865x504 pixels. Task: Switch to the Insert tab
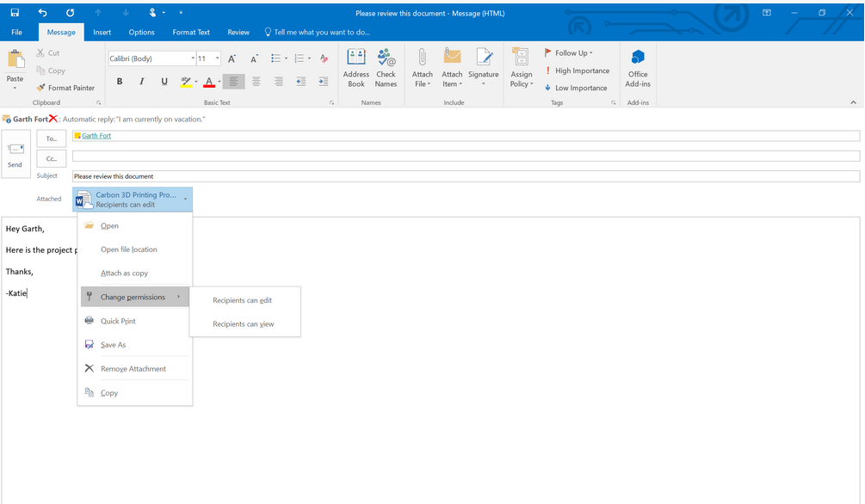[x=102, y=32]
